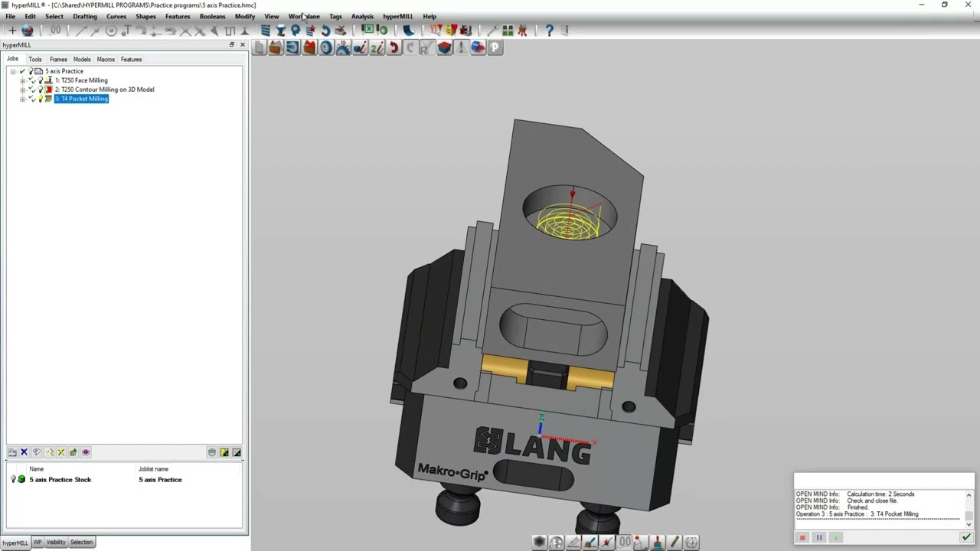The height and width of the screenshot is (551, 980).
Task: Select '1: T250 Face Milling' job
Action: (x=81, y=80)
